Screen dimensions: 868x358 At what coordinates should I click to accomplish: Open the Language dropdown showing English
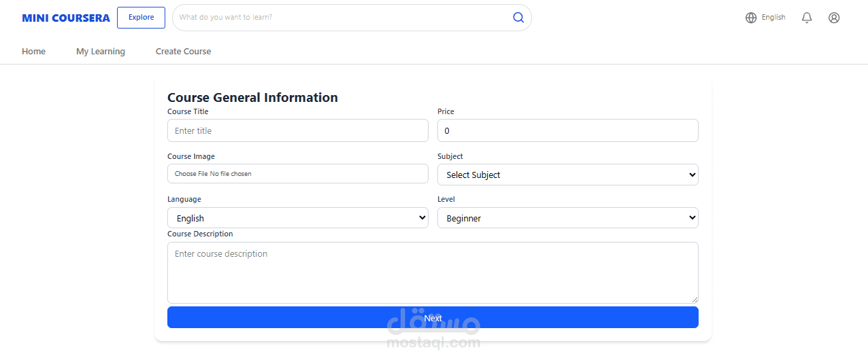[x=298, y=218]
